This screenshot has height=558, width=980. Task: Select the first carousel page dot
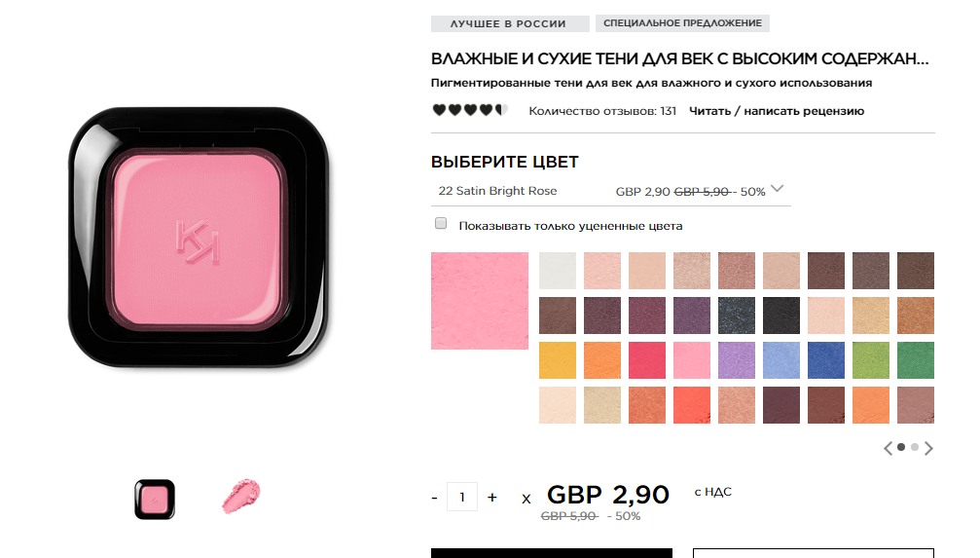(901, 447)
